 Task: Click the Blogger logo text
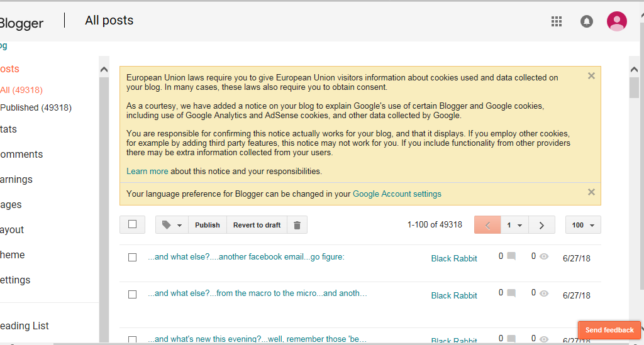coord(21,23)
